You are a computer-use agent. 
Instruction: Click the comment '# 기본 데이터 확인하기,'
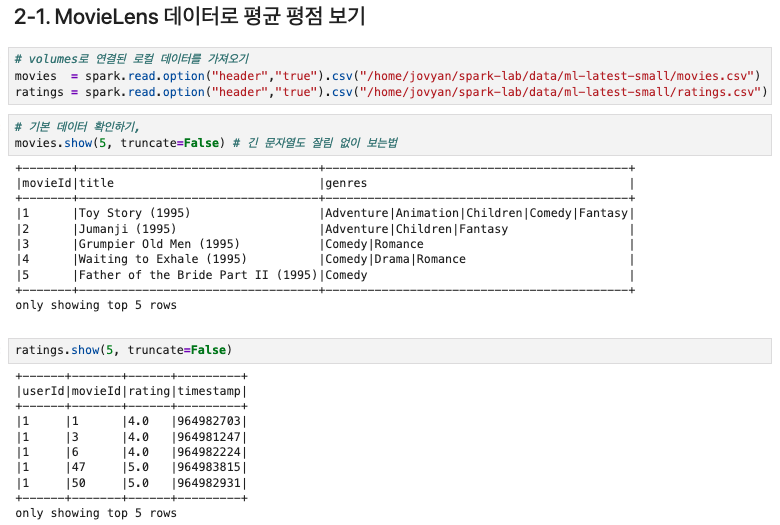tap(77, 127)
